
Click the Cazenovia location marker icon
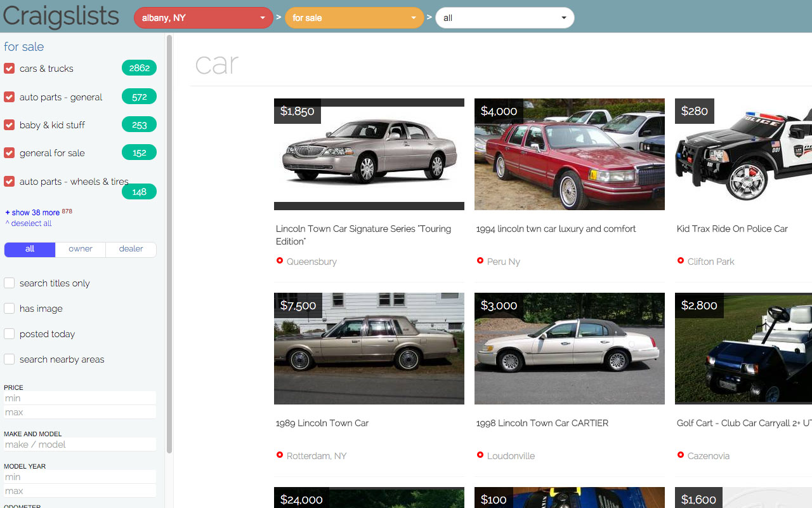(x=680, y=455)
